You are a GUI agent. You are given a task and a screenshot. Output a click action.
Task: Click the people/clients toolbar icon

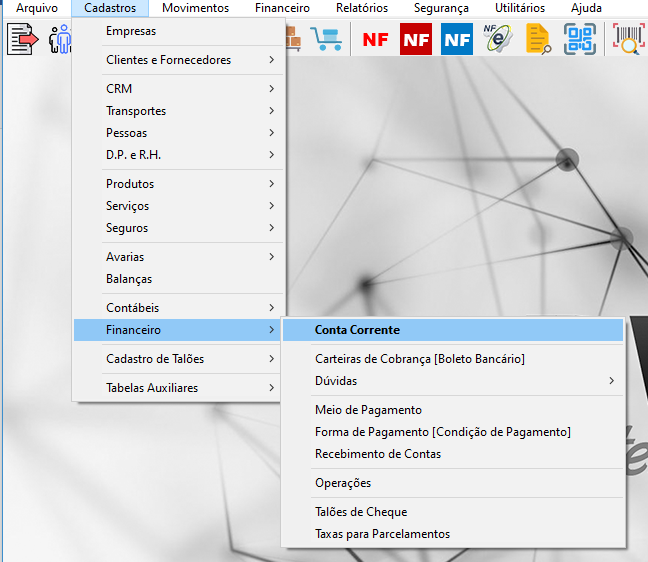pyautogui.click(x=60, y=39)
